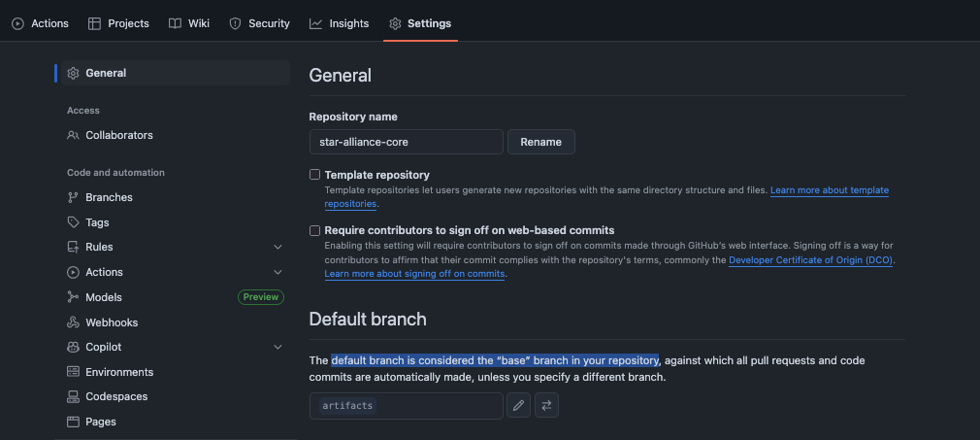
Task: Click the Copilot icon in sidebar
Action: [x=73, y=347]
